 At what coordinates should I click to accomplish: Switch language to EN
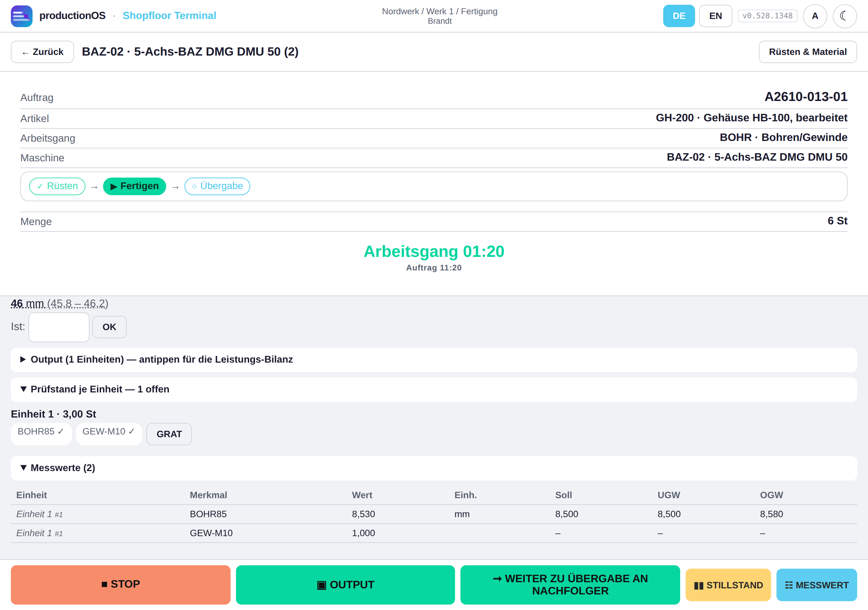point(715,16)
